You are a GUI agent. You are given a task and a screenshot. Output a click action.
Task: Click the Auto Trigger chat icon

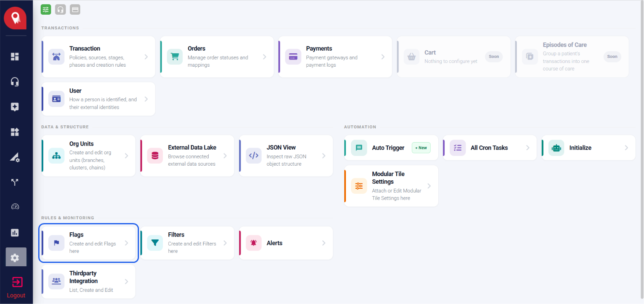[359, 148]
